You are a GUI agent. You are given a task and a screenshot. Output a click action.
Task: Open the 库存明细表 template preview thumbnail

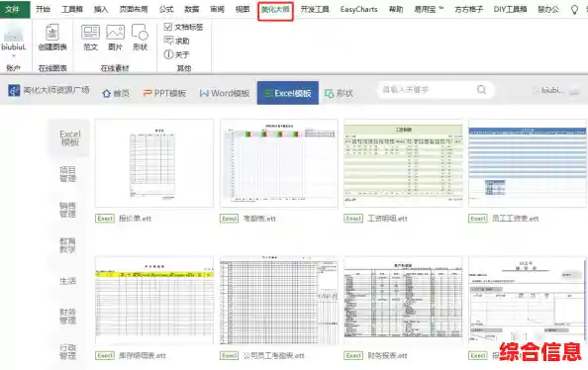pyautogui.click(x=154, y=301)
